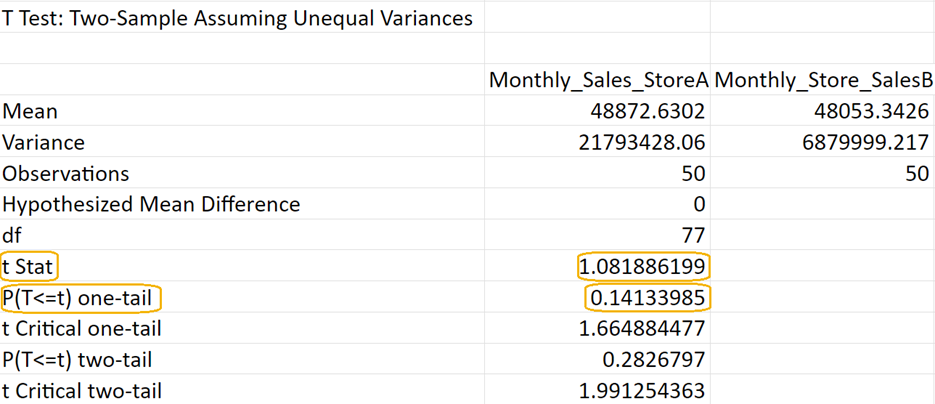Select Store B observations cell showing 50
The width and height of the screenshot is (935, 404).
pyautogui.click(x=917, y=173)
